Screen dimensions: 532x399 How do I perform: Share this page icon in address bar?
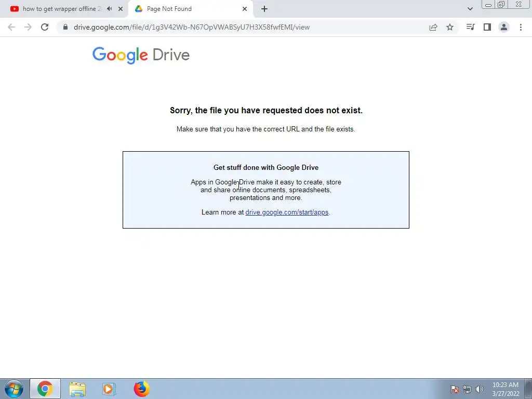coord(433,27)
